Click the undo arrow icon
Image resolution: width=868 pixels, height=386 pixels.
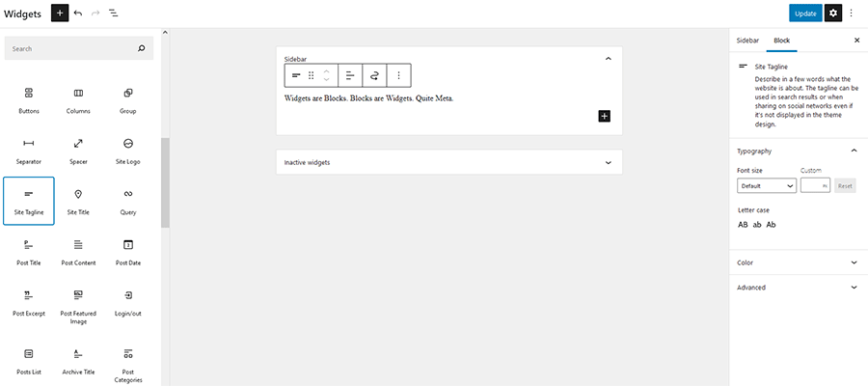[x=78, y=13]
